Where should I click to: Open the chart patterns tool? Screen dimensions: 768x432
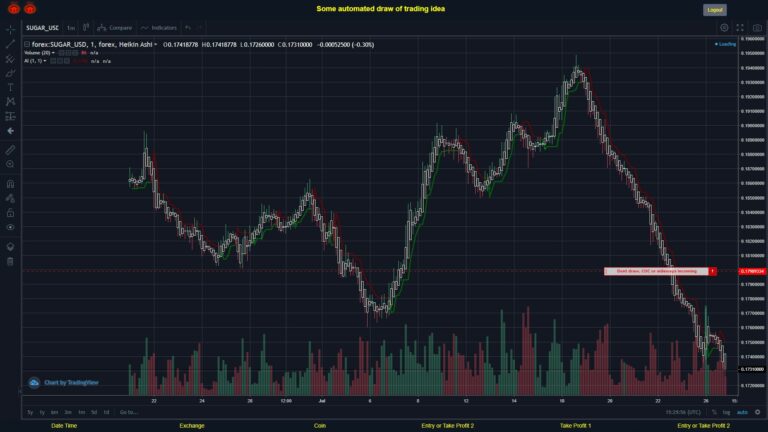tap(10, 102)
